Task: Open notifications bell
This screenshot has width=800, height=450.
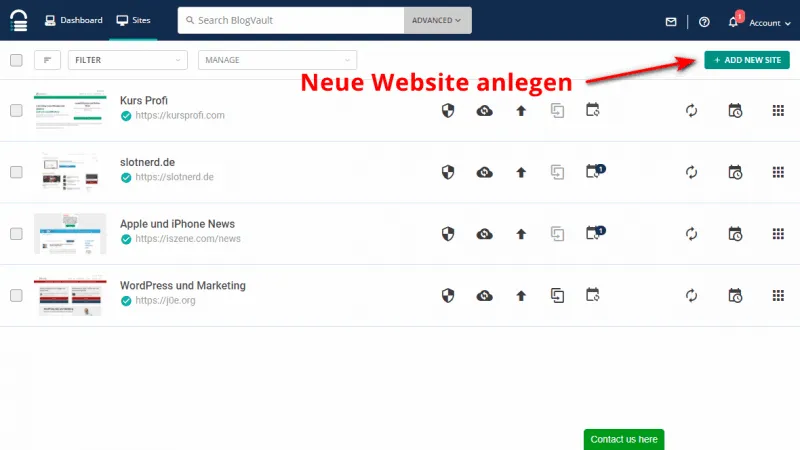Action: tap(733, 22)
